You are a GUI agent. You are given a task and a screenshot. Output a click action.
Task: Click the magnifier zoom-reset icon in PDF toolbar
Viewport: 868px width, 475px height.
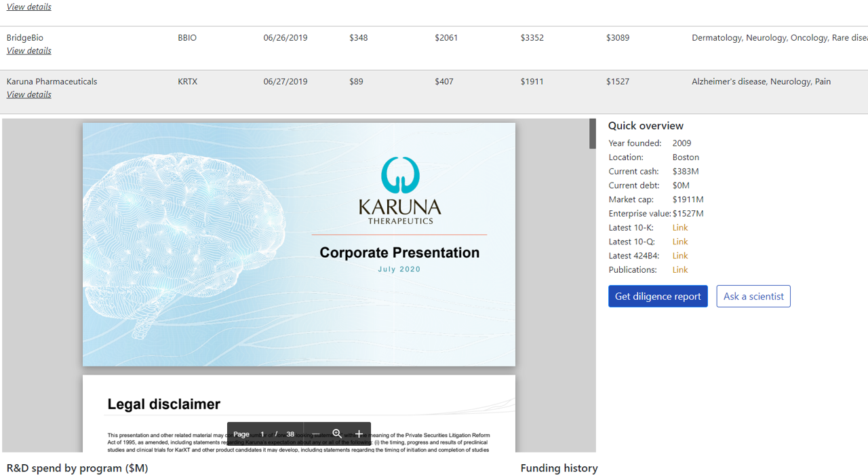coord(337,434)
